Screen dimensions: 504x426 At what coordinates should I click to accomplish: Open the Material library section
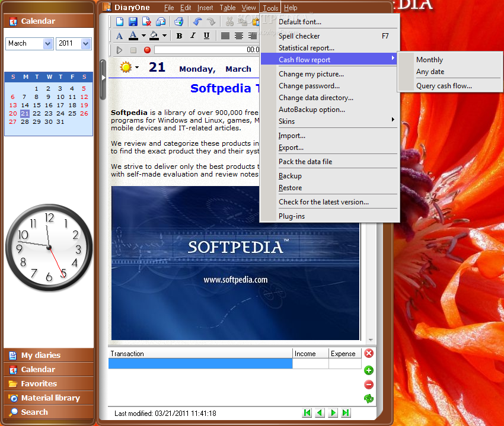[49, 398]
